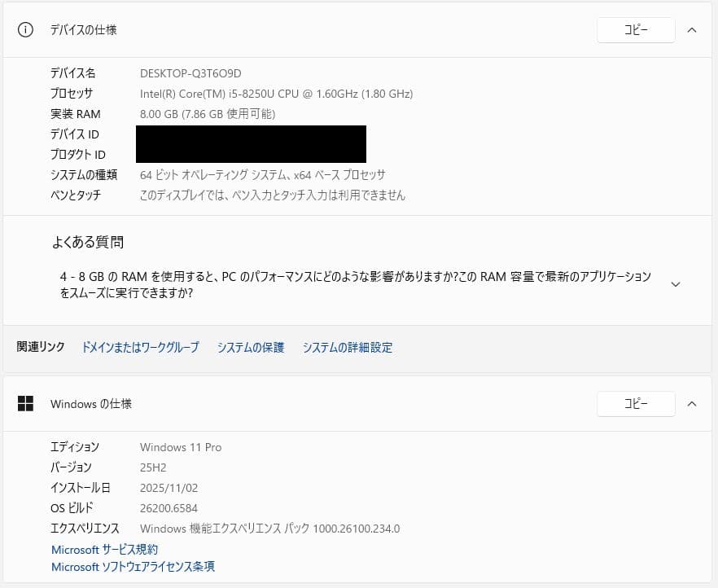
Task: Open the Microsoft サービス規約 link
Action: click(104, 549)
